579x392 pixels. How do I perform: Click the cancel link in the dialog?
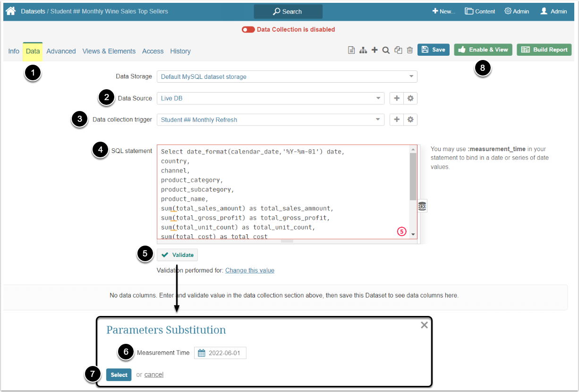pos(154,375)
